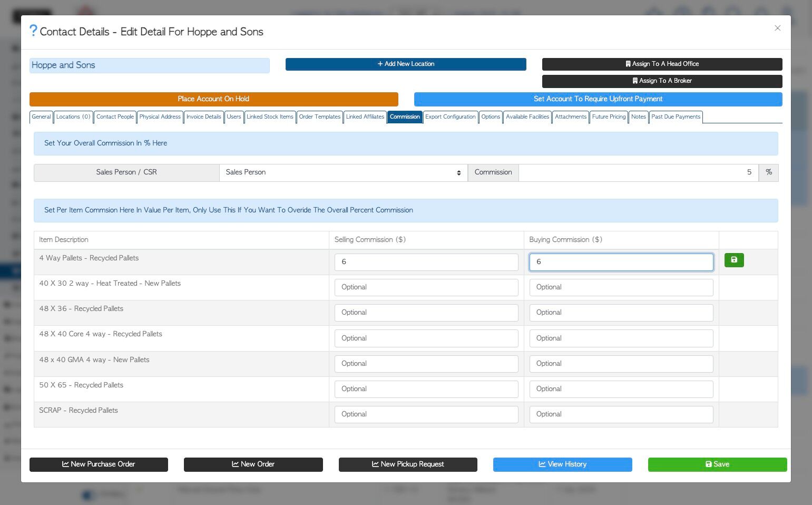Open the Linked Stock Items tab

pyautogui.click(x=270, y=117)
